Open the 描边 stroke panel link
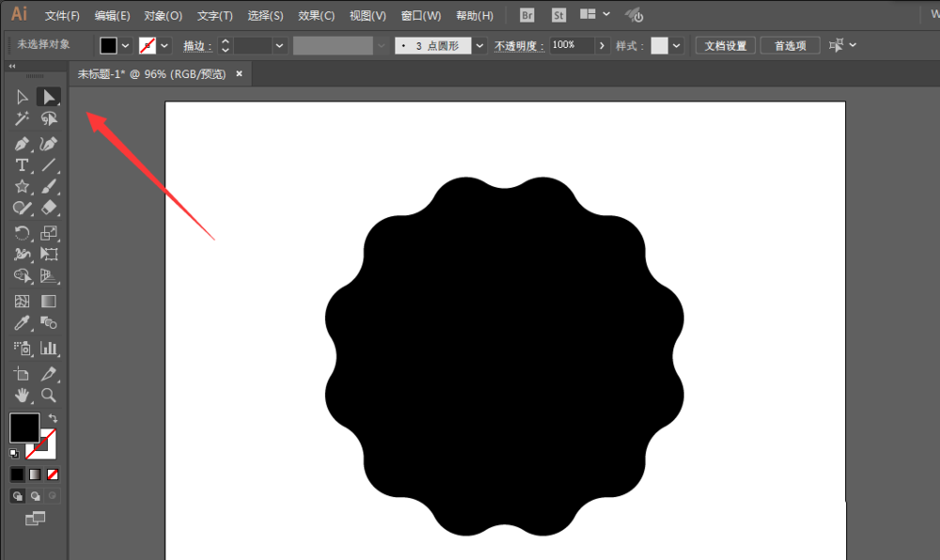The image size is (940, 560). click(197, 46)
